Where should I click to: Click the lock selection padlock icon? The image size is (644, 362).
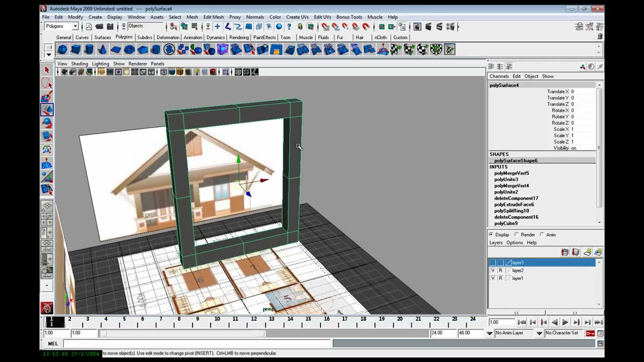300,27
